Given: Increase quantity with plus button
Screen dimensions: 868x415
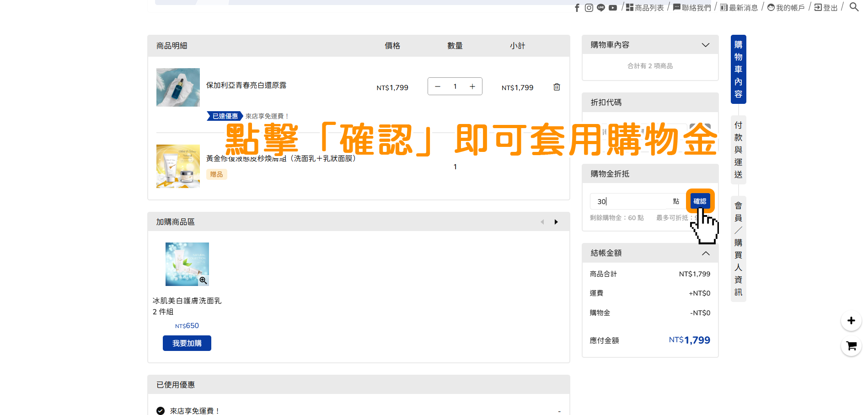Looking at the screenshot, I should (x=472, y=86).
